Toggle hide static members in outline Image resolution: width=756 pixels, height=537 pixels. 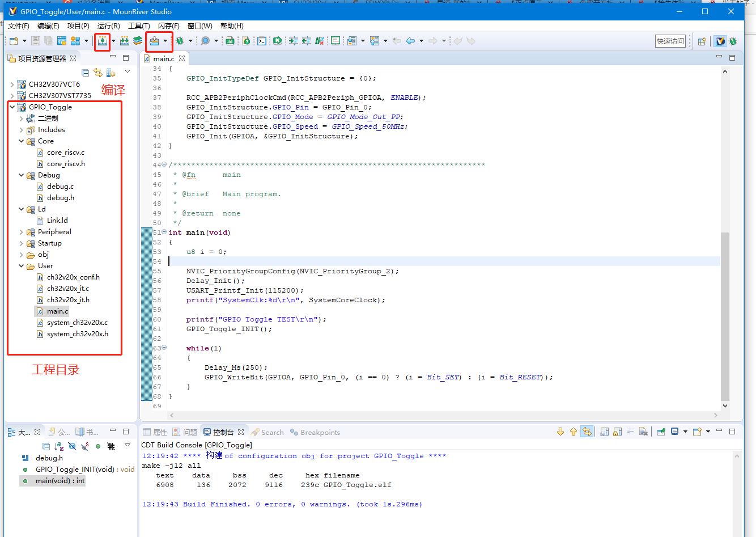point(85,446)
